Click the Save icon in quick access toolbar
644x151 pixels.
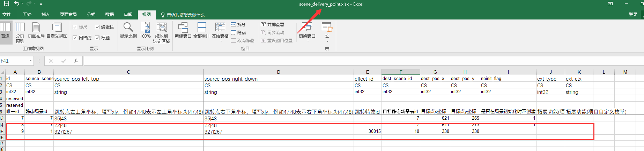[6, 3]
